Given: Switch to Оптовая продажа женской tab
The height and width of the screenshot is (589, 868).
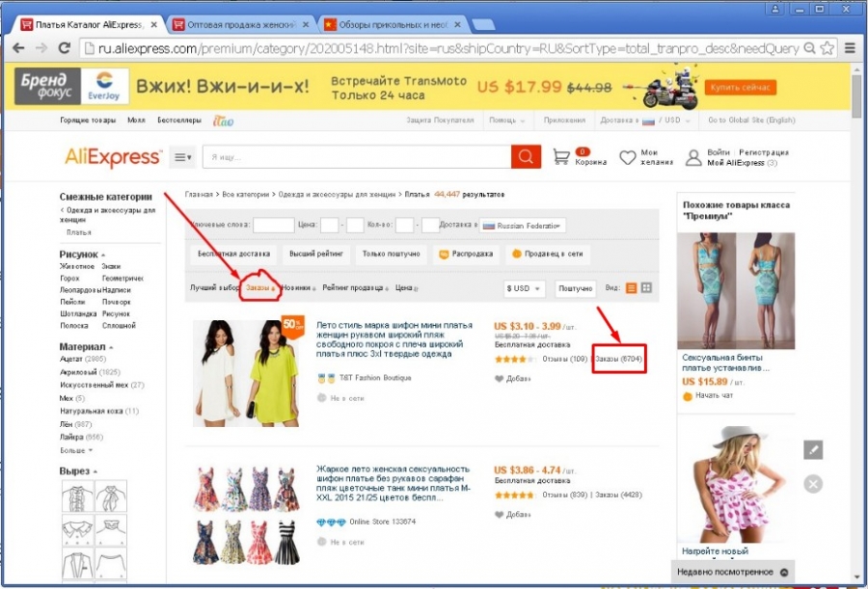Looking at the screenshot, I should tap(241, 25).
